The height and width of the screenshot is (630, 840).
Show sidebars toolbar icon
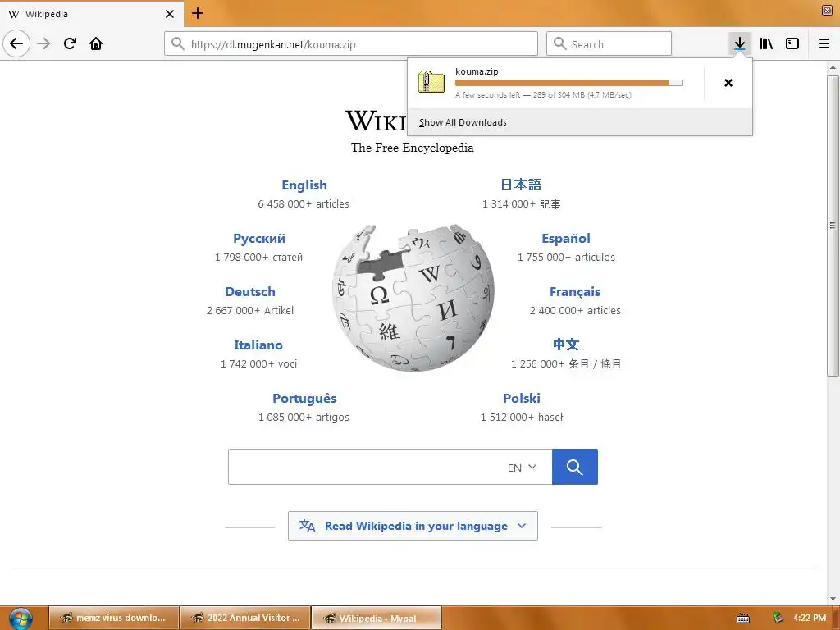[x=792, y=43]
